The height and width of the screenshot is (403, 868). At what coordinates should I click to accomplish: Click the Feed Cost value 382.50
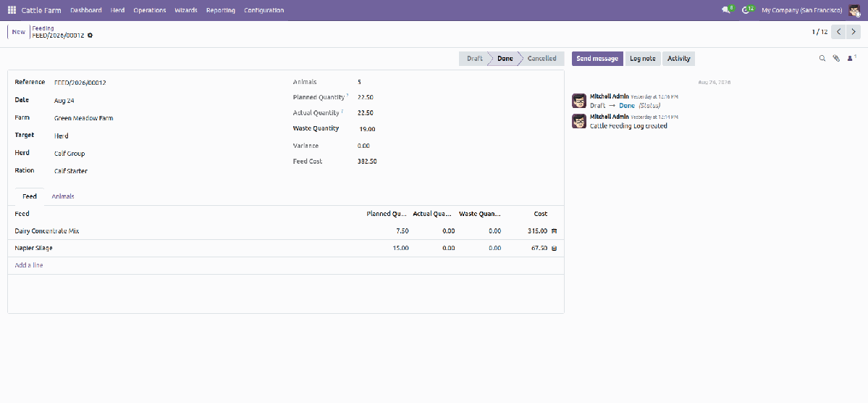tap(367, 162)
